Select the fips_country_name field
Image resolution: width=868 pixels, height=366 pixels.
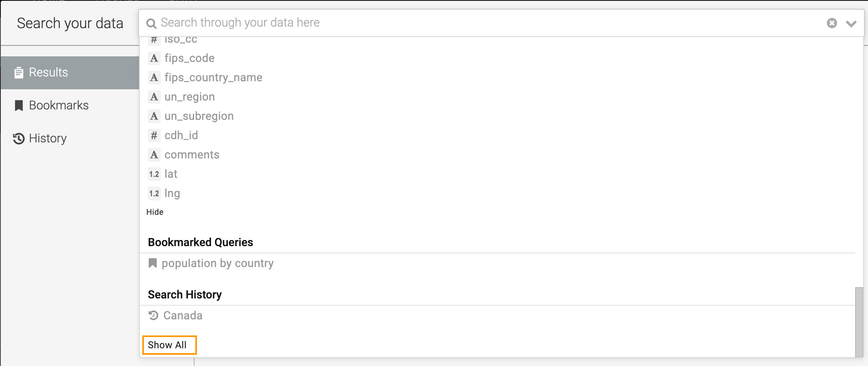tap(213, 78)
